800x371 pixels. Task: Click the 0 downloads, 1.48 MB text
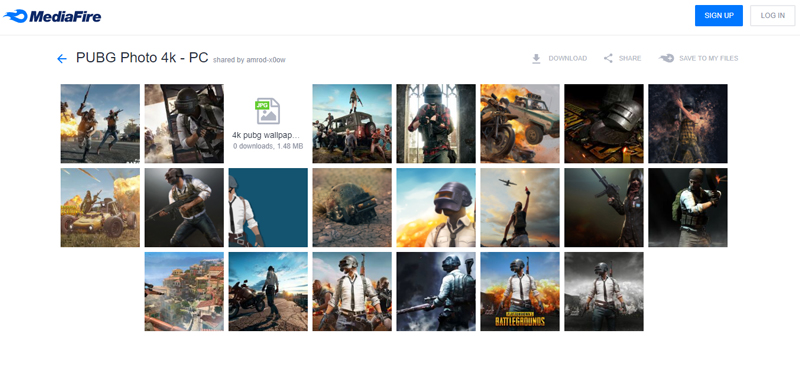pos(268,146)
